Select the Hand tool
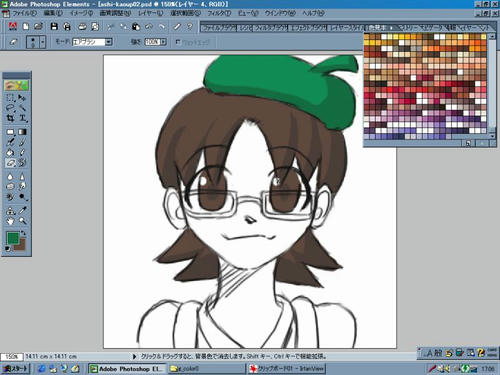Image resolution: width=500 pixels, height=375 pixels. tap(10, 221)
